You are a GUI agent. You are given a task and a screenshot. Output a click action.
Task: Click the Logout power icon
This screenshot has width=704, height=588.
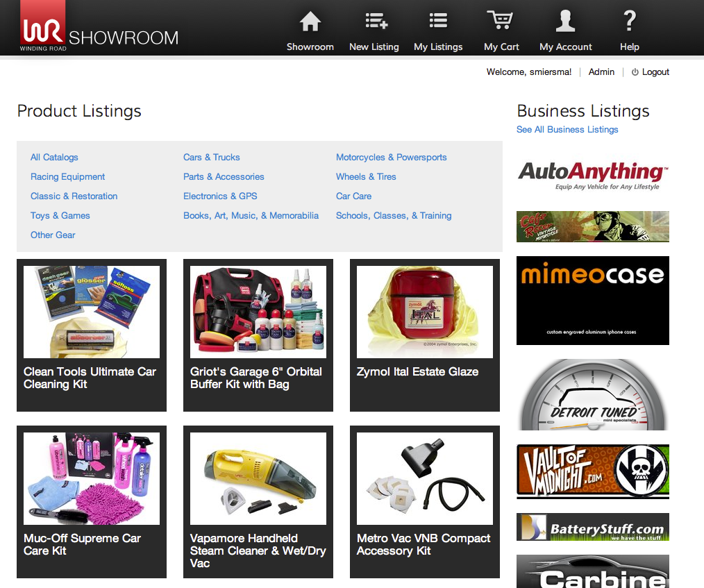635,72
